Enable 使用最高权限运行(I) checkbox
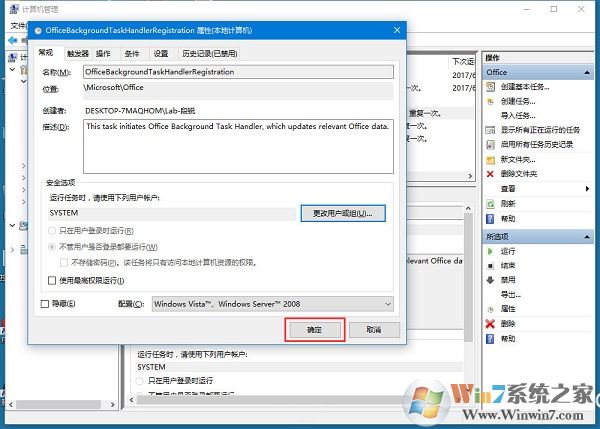 point(52,281)
